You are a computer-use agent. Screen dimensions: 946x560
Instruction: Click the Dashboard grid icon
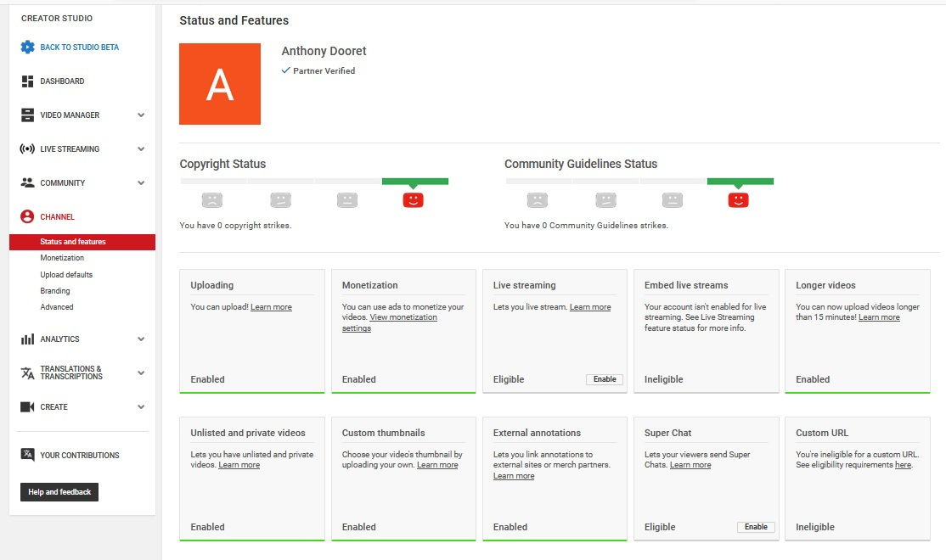pos(27,81)
